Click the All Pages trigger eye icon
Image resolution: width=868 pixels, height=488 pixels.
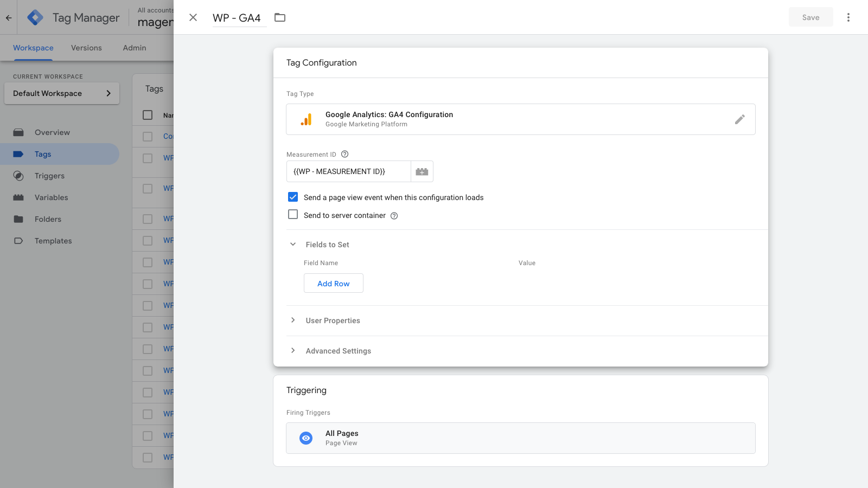(x=306, y=438)
